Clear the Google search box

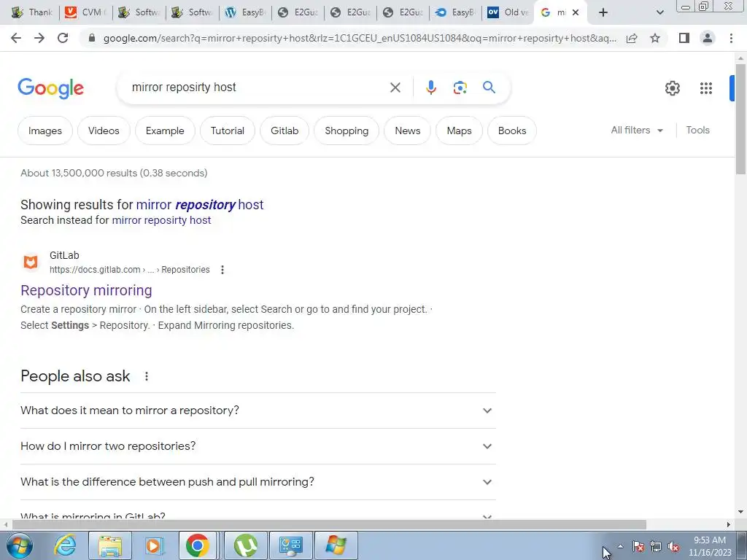(395, 87)
